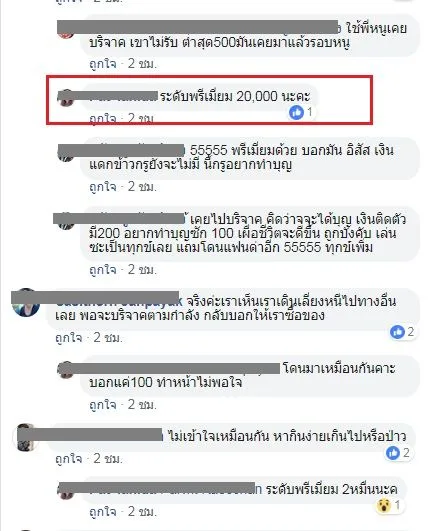Image resolution: width=446 pixels, height=531 pixels.
Task: Open the like count on the 'จริงค่ะเราเห็น' comment
Action: click(410, 332)
